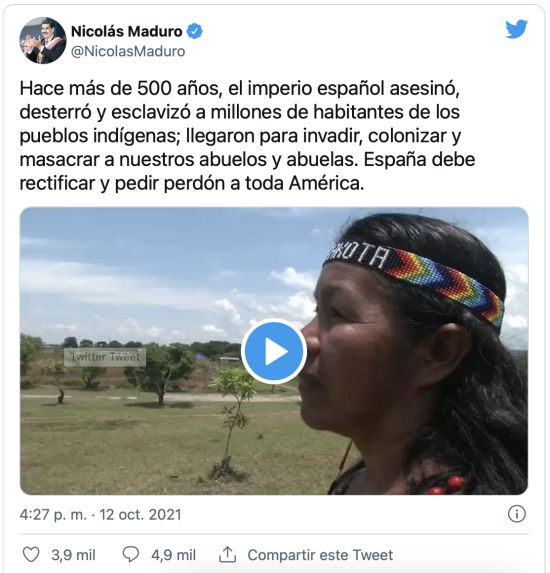Select Compartir este Tweet

click(x=320, y=555)
